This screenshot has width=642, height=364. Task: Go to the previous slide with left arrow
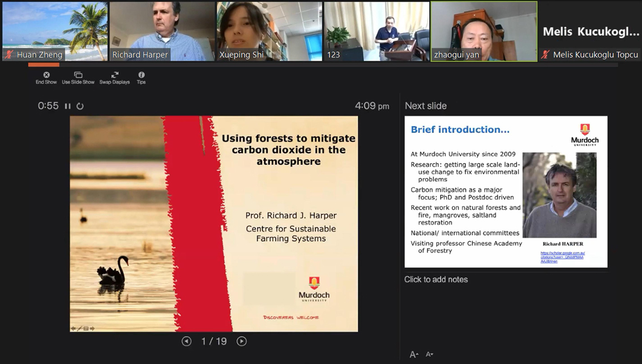[186, 341]
